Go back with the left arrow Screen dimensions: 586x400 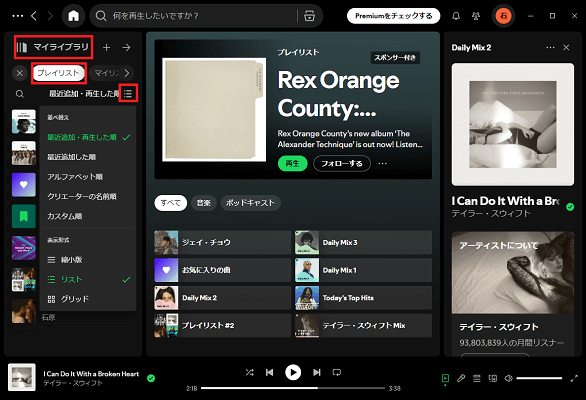(x=34, y=16)
